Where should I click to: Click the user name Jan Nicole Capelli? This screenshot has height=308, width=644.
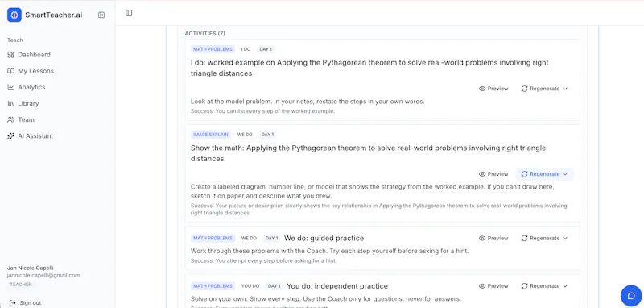(30, 268)
